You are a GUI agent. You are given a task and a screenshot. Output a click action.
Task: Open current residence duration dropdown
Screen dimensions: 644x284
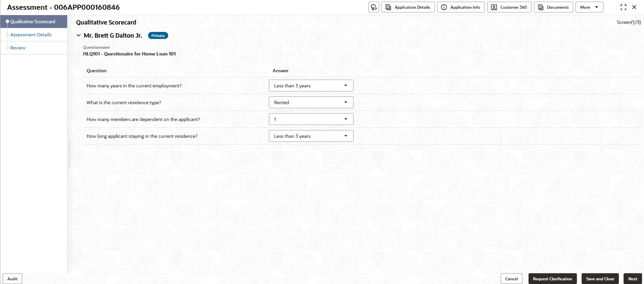tap(311, 136)
